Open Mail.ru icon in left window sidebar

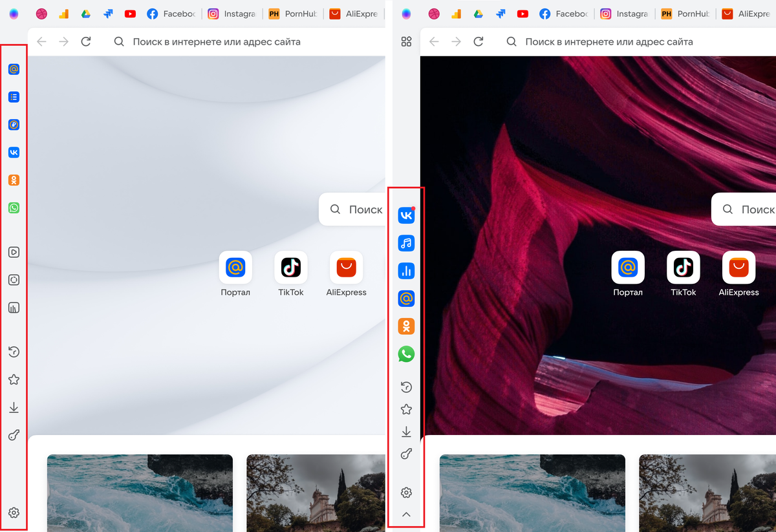tap(14, 69)
